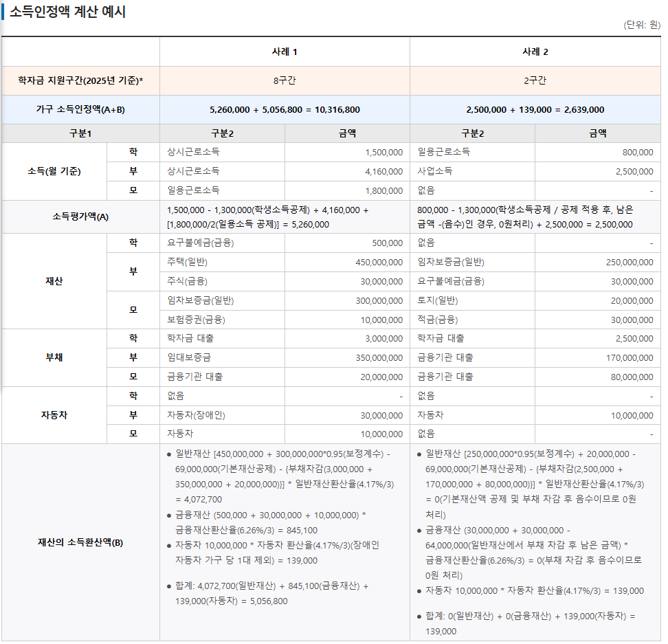Click the 8구간 cell under 사례 1
668x644 pixels.
283,80
